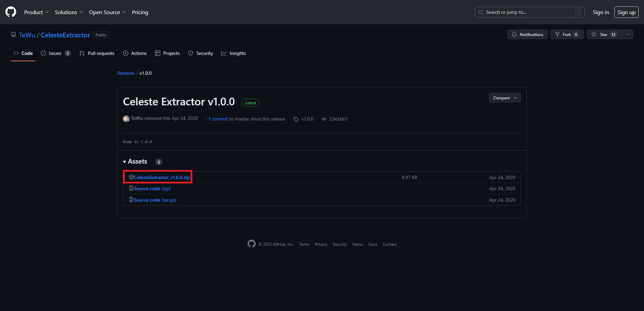Click the '© 2023 GitHub, Inc.' footer text
This screenshot has width=644, height=311.
[x=276, y=244]
